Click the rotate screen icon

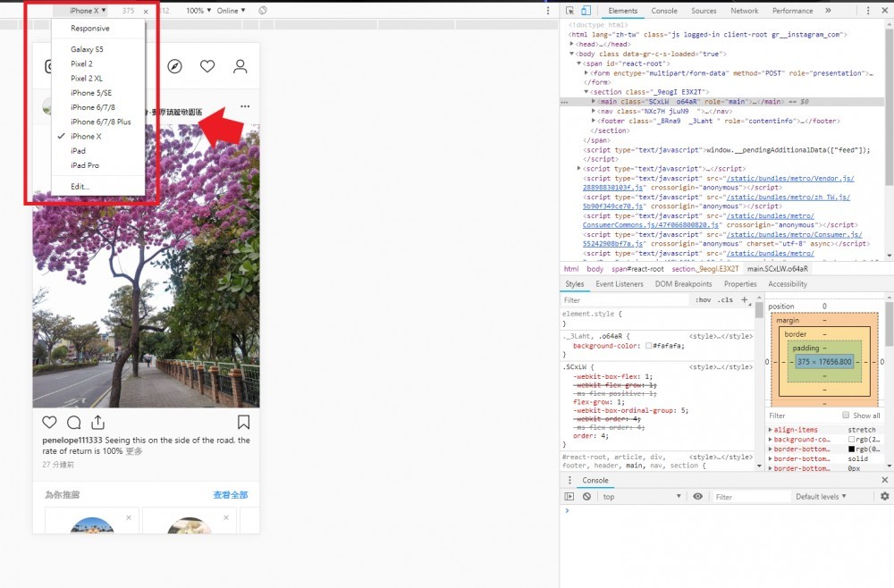[262, 10]
